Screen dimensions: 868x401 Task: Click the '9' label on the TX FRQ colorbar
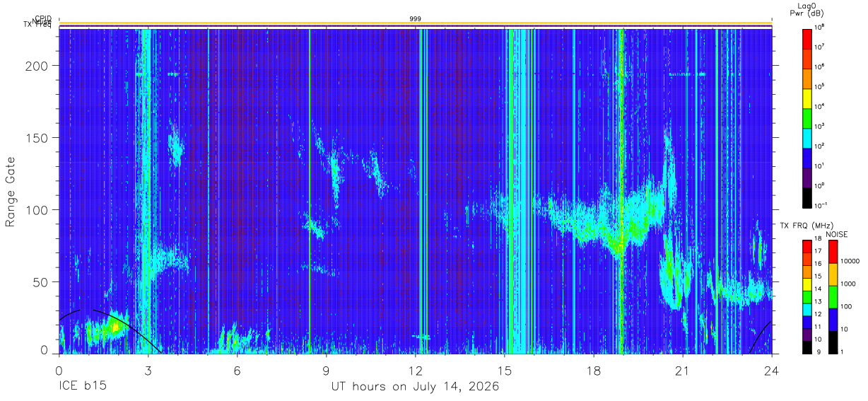coord(819,352)
